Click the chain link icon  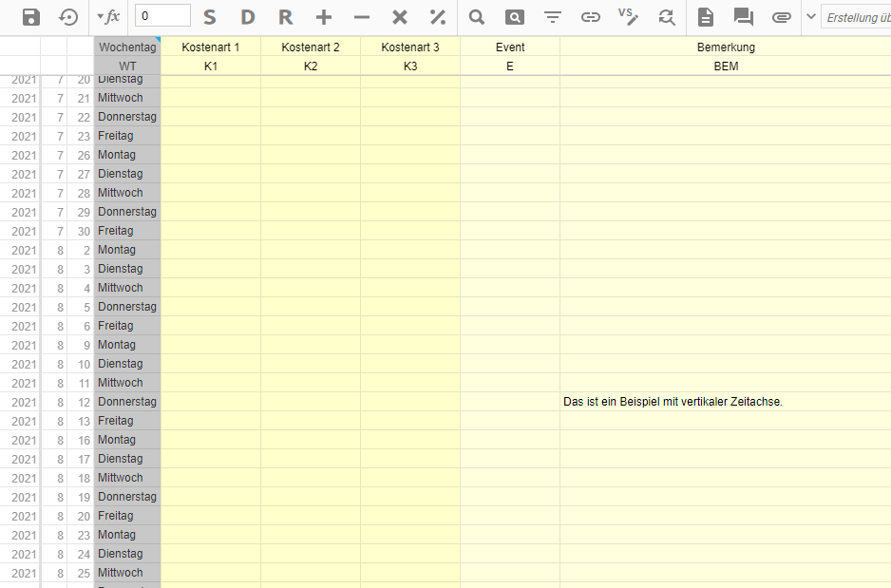[591, 17]
